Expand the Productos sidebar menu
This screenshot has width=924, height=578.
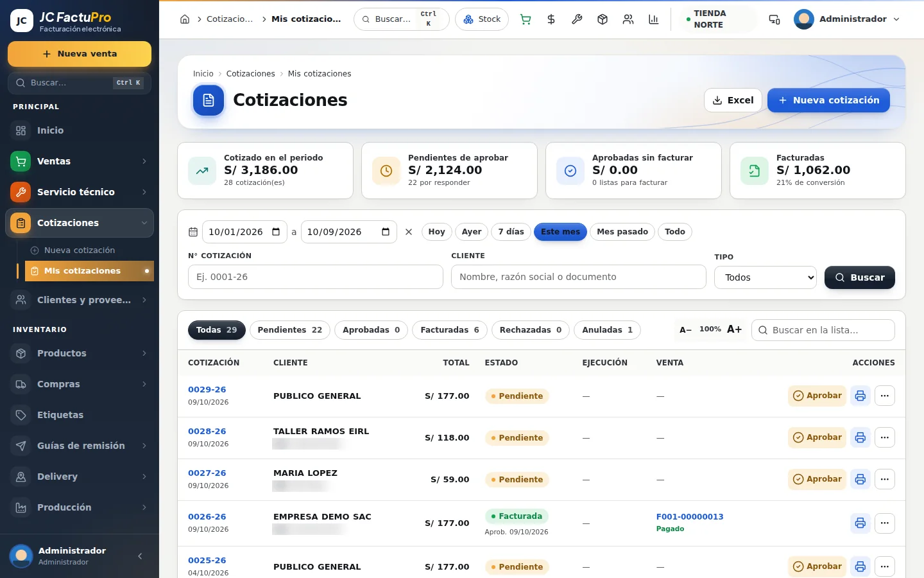[80, 353]
